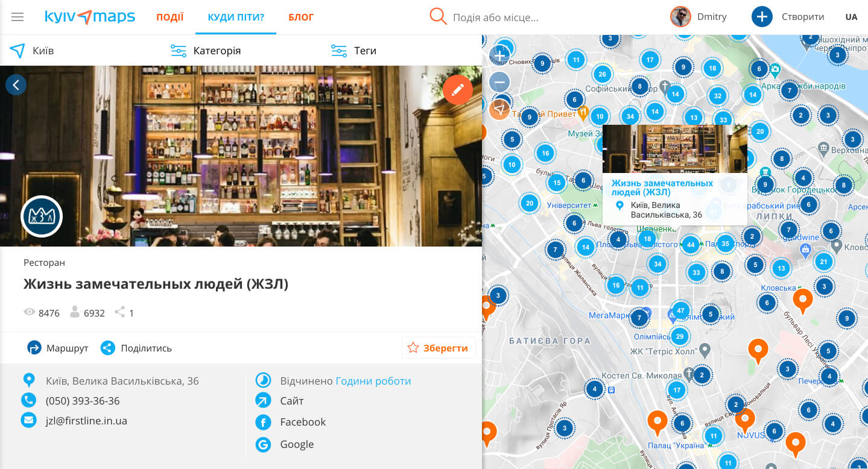Open the Блог tab
868x469 pixels.
300,17
